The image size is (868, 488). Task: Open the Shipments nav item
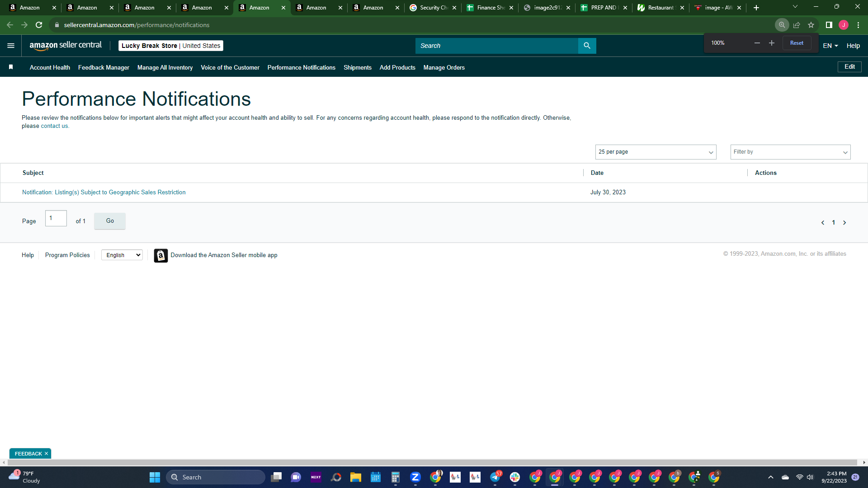(x=358, y=67)
